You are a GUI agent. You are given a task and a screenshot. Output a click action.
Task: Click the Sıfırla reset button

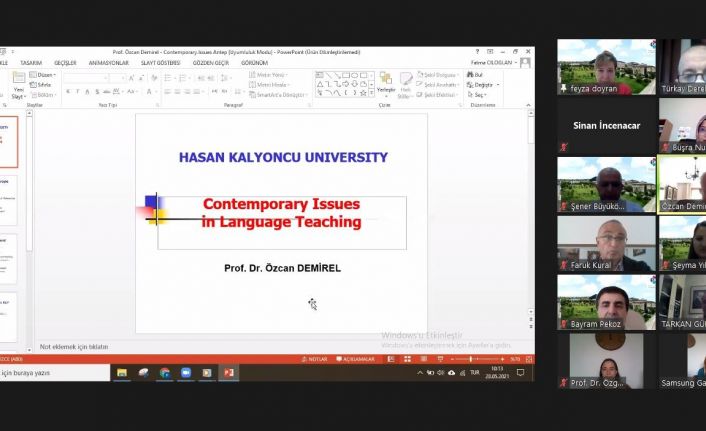click(41, 85)
